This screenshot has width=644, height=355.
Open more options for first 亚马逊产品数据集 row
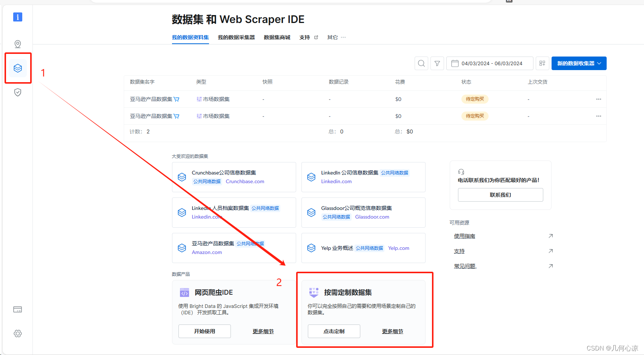click(599, 99)
